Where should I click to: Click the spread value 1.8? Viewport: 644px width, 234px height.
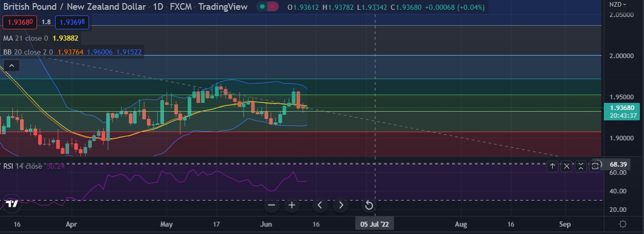(x=46, y=22)
